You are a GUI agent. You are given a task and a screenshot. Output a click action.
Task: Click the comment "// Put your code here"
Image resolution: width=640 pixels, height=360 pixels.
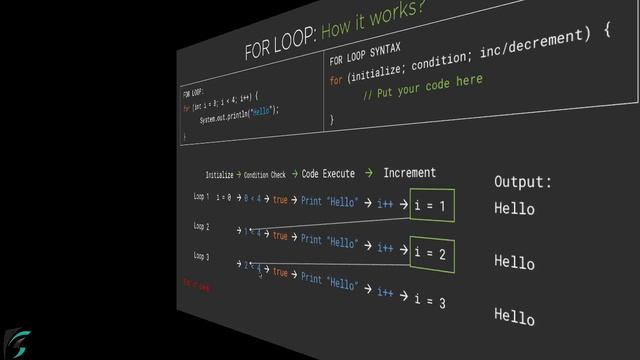click(423, 87)
